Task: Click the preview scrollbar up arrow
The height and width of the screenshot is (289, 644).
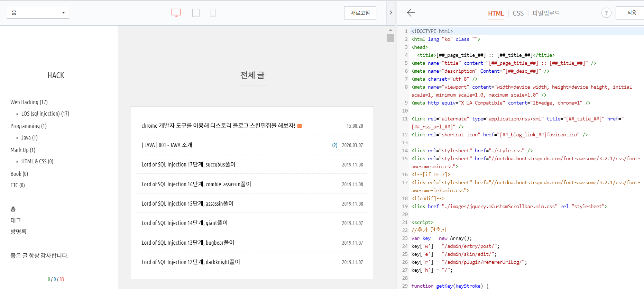Action: pos(390,30)
